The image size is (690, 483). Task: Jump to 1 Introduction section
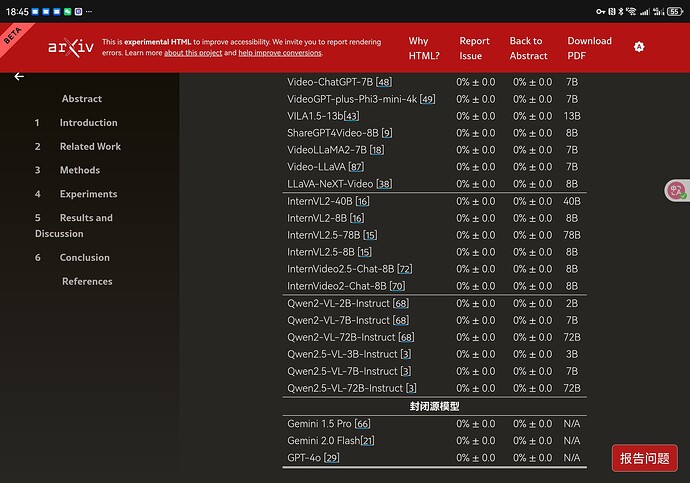(x=76, y=123)
